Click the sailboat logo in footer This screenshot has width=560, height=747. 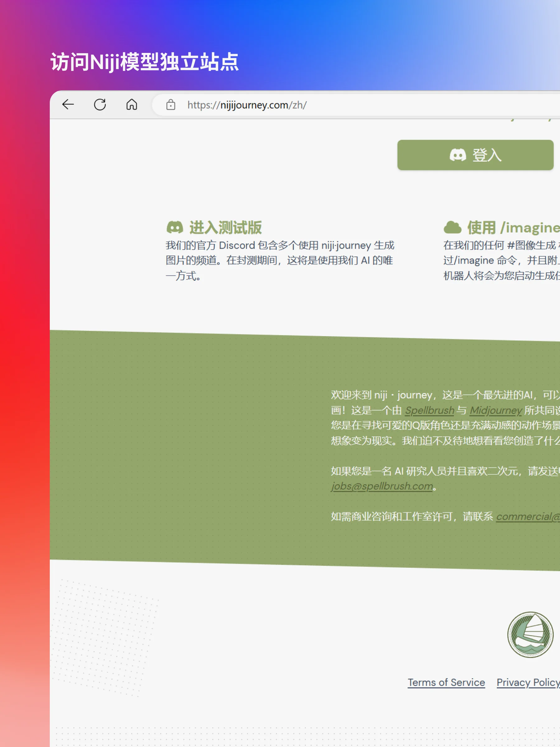click(531, 635)
